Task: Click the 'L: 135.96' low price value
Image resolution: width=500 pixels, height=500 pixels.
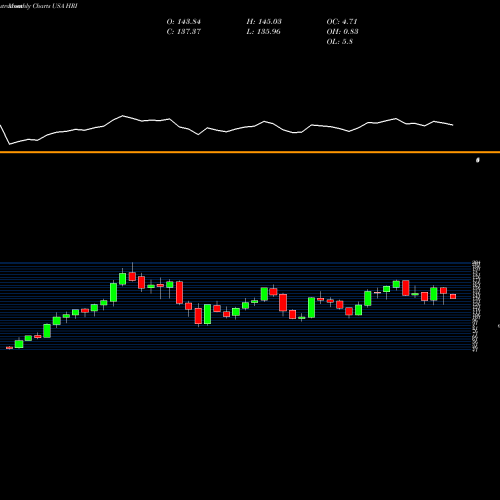Action: tap(263, 32)
